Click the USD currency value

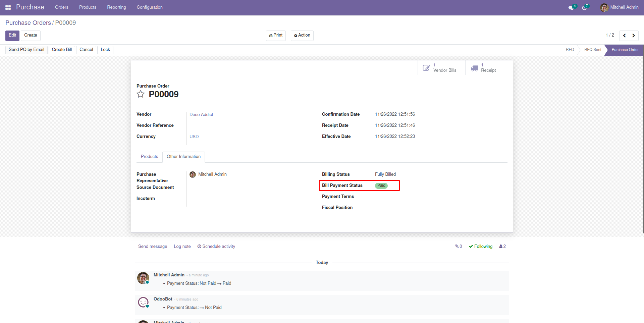click(x=194, y=137)
